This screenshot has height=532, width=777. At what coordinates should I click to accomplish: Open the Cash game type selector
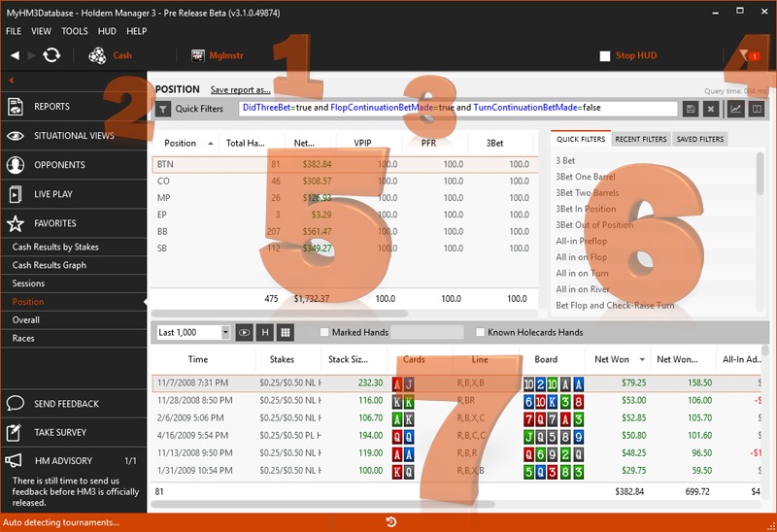coord(110,55)
